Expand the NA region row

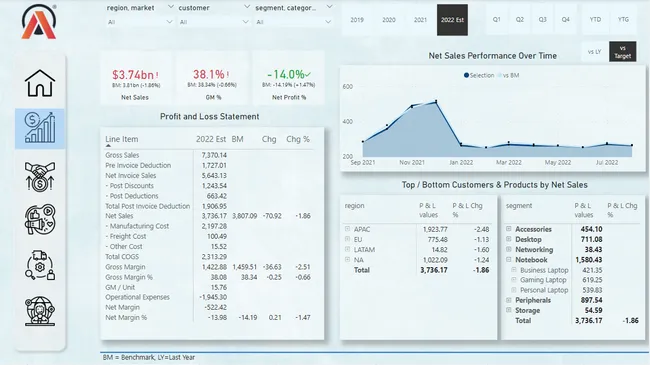pyautogui.click(x=347, y=260)
